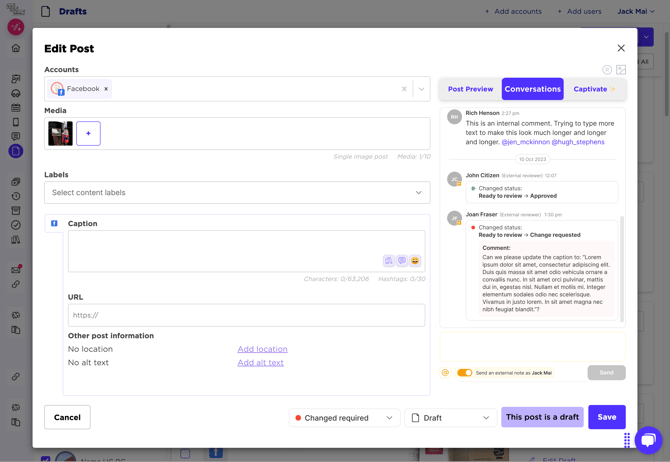Click the Save button
This screenshot has height=462, width=670.
[x=606, y=417]
